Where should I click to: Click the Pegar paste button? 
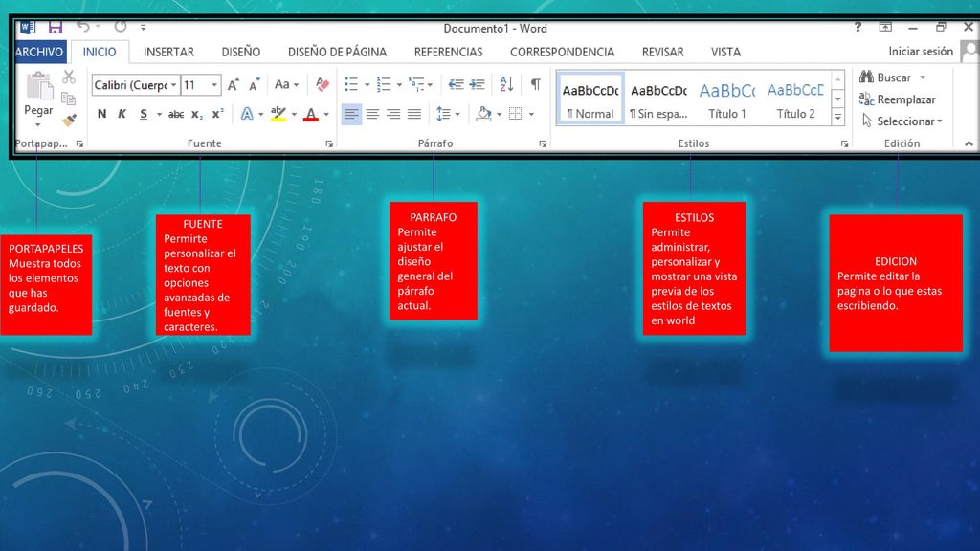coord(38,99)
